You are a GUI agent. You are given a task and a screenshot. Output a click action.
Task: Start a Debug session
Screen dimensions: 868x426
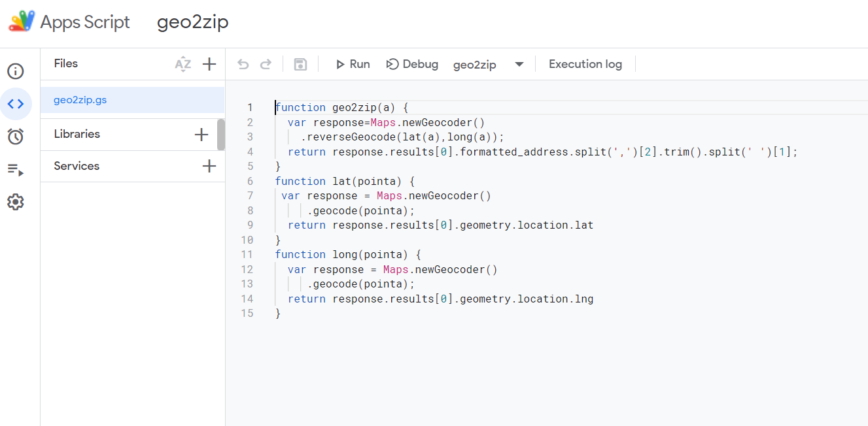[412, 63]
